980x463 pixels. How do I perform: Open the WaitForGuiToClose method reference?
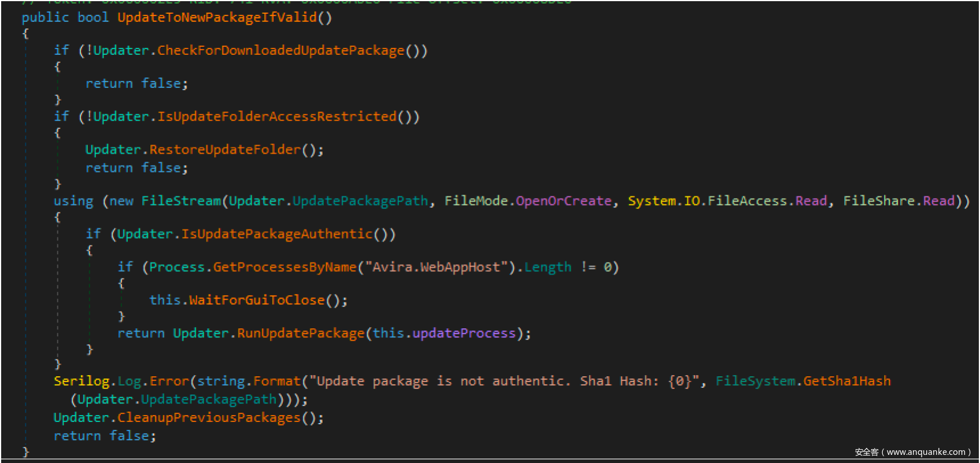257,300
